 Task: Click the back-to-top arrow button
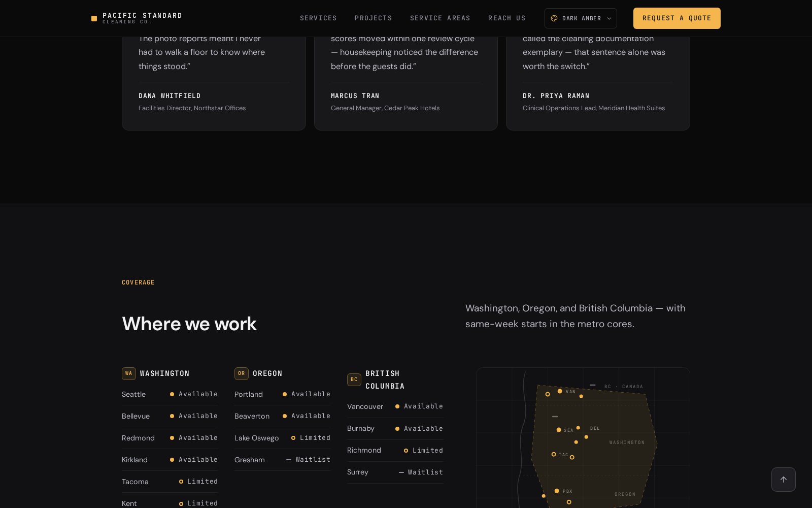[783, 480]
